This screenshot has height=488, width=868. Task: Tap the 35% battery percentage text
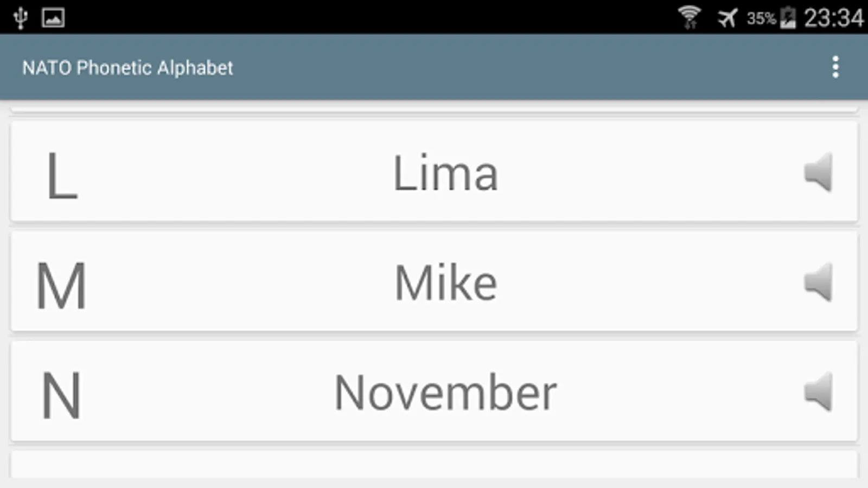pos(761,19)
